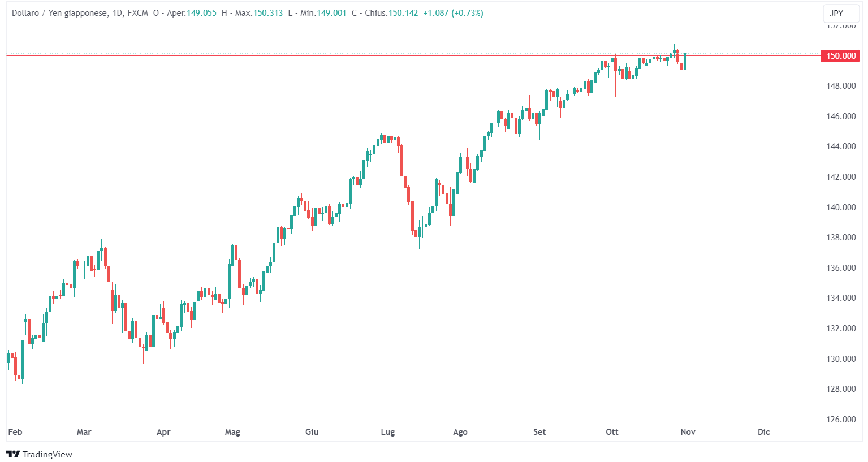Click the Dollaro / Yen giapponese symbol title
868x462 pixels.
(x=59, y=13)
